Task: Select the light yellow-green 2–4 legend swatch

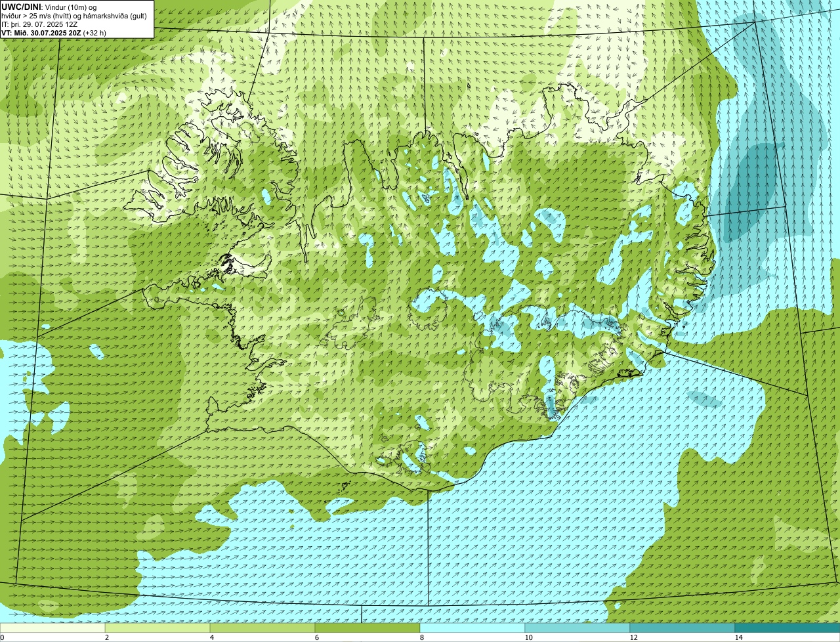Action: (157, 628)
